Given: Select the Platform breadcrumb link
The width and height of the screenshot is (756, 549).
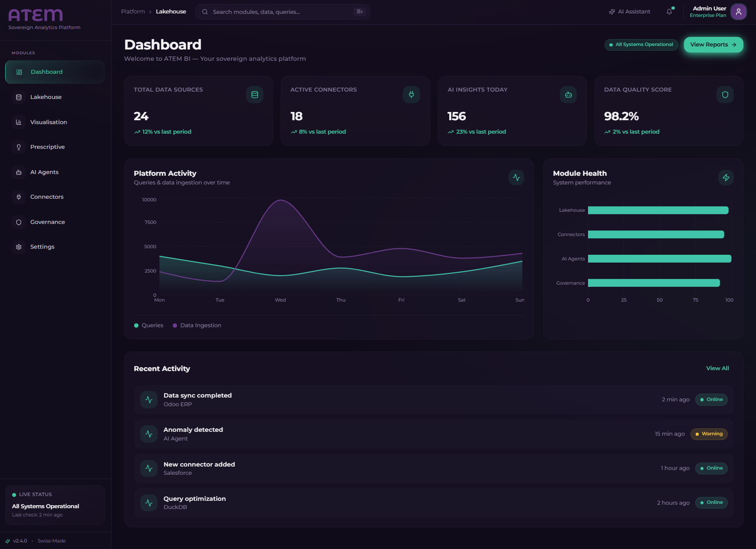Looking at the screenshot, I should click(133, 12).
